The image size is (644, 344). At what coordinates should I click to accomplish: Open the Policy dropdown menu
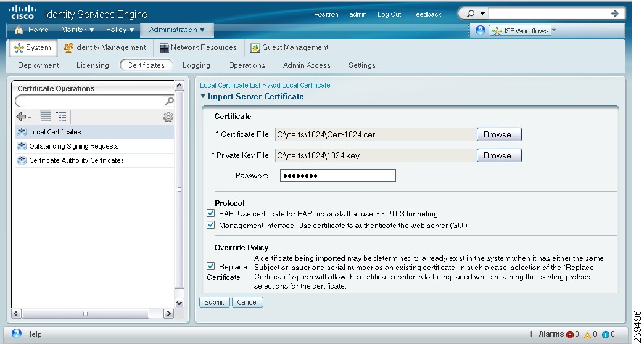(x=120, y=30)
